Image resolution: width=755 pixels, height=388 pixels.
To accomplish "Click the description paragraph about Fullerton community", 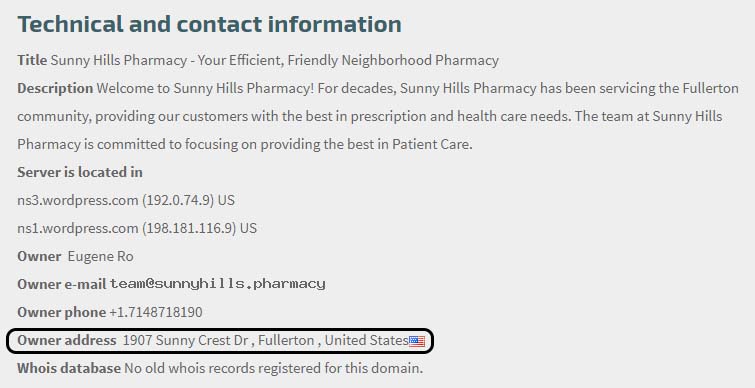I will (x=378, y=116).
